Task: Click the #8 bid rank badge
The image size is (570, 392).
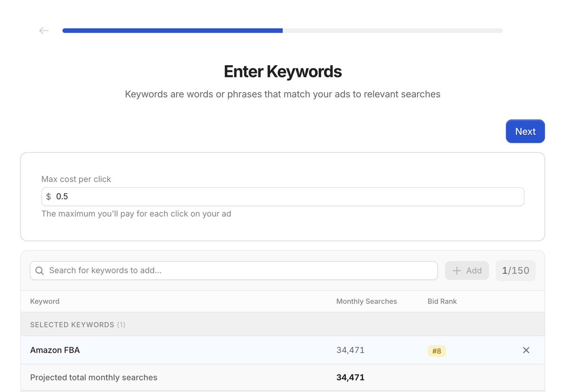Action: (x=437, y=351)
